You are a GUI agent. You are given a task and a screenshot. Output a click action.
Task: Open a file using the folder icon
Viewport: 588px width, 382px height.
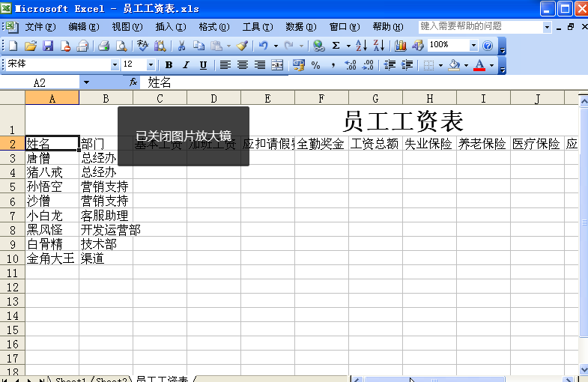click(31, 46)
